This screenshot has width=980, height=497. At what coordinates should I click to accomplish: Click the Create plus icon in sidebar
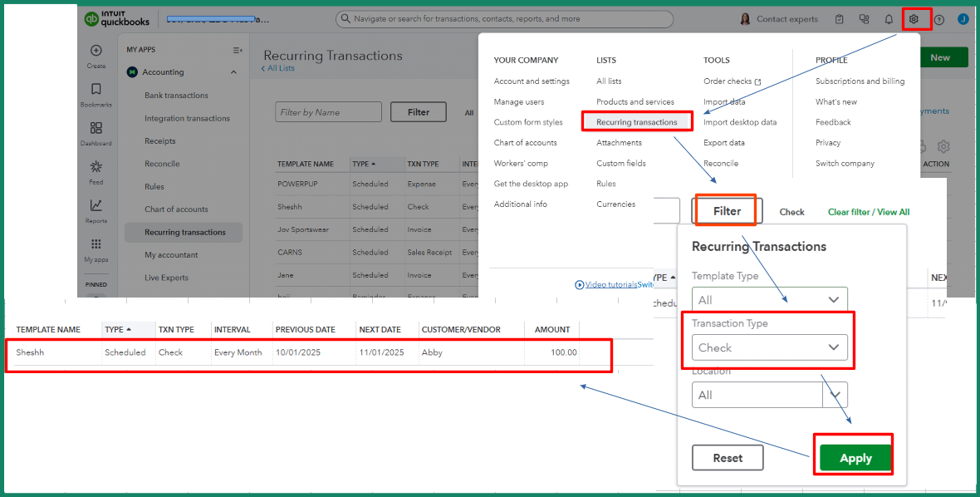[x=96, y=51]
